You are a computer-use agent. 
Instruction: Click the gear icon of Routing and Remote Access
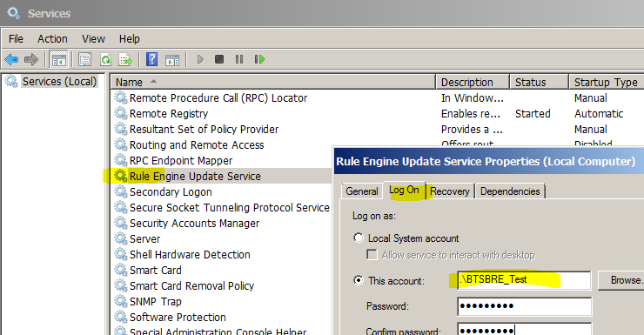click(x=121, y=144)
